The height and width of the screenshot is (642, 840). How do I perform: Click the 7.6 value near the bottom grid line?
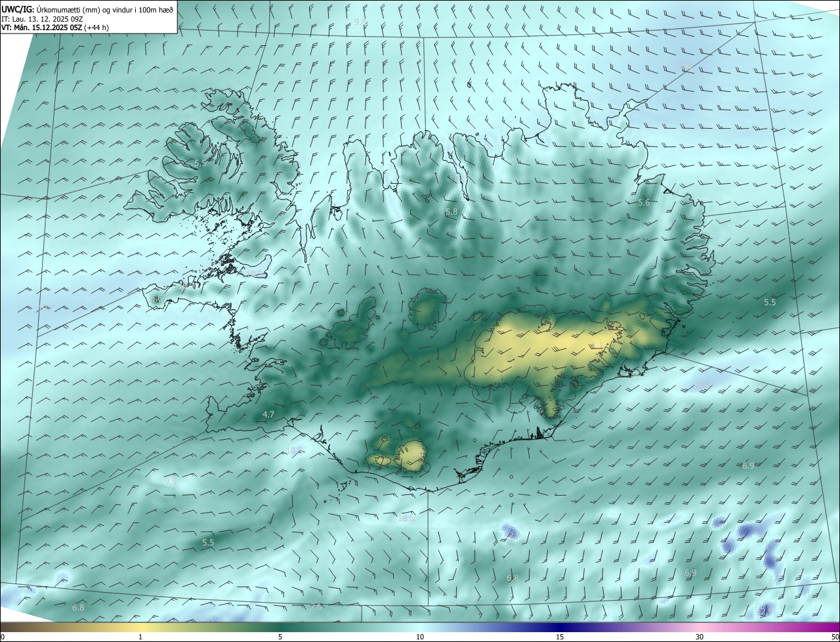coord(316,607)
